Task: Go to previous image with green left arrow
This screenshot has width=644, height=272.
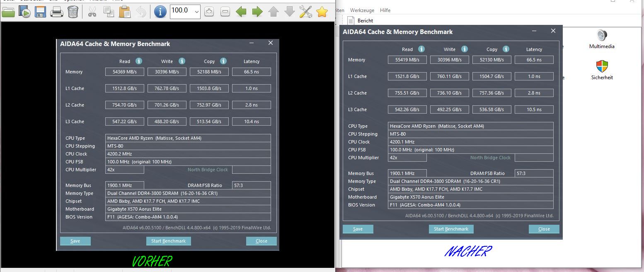Action: click(241, 12)
